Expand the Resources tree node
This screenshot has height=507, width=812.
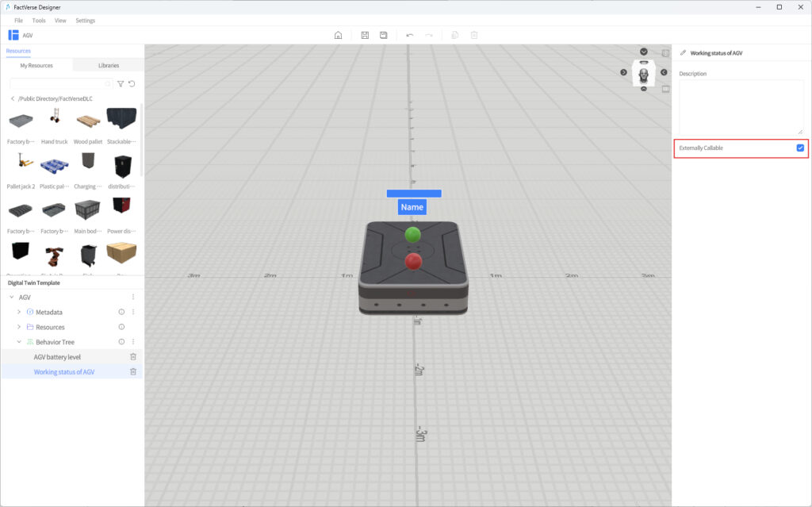click(19, 327)
